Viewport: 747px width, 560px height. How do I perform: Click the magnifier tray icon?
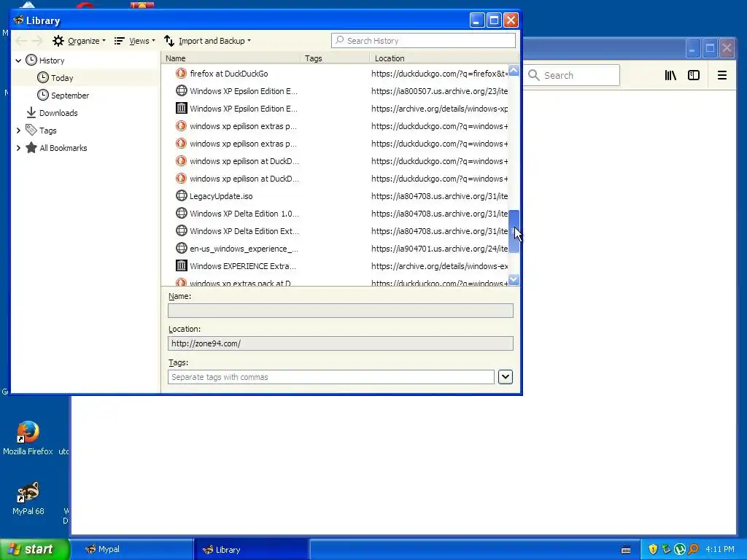(693, 549)
